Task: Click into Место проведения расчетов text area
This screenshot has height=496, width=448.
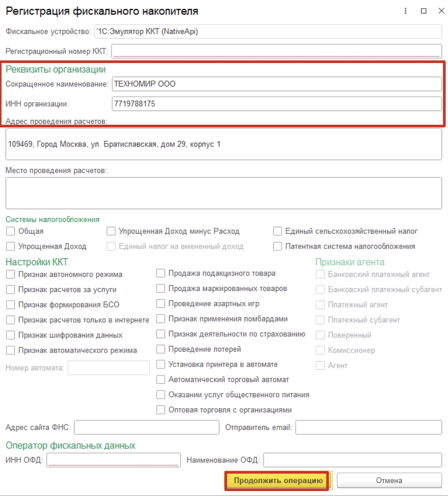Action: [x=223, y=193]
